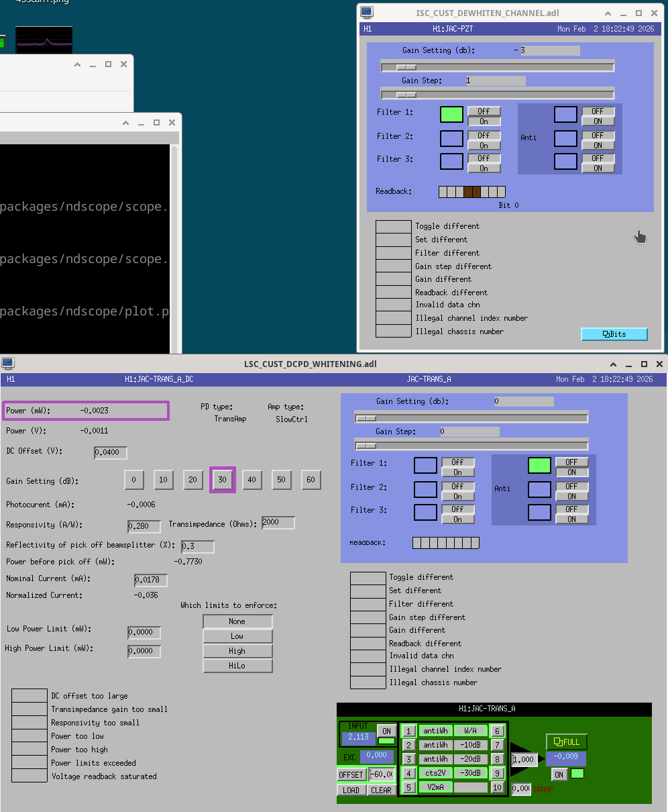668x812 pixels.
Task: Click the DC Offset (V) input field
Action: (x=111, y=453)
